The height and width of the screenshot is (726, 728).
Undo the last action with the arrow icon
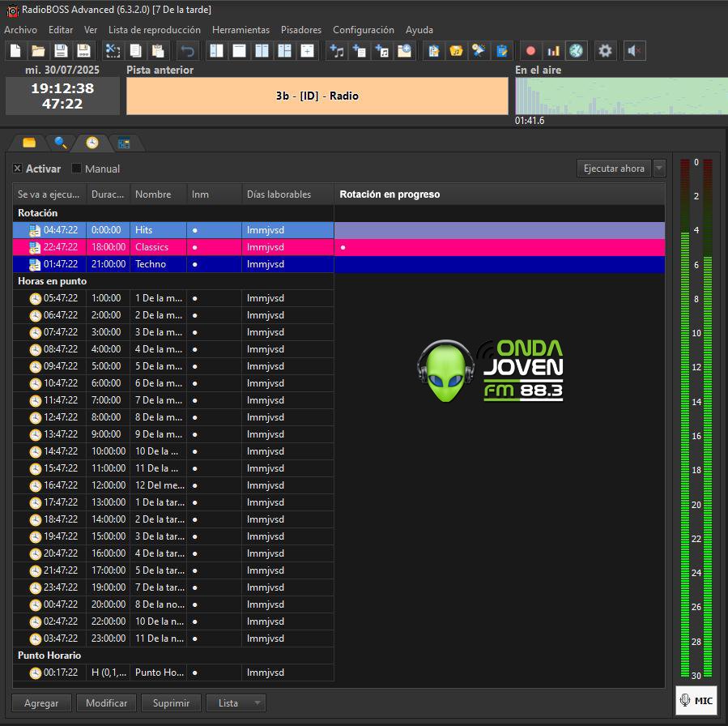pos(188,50)
